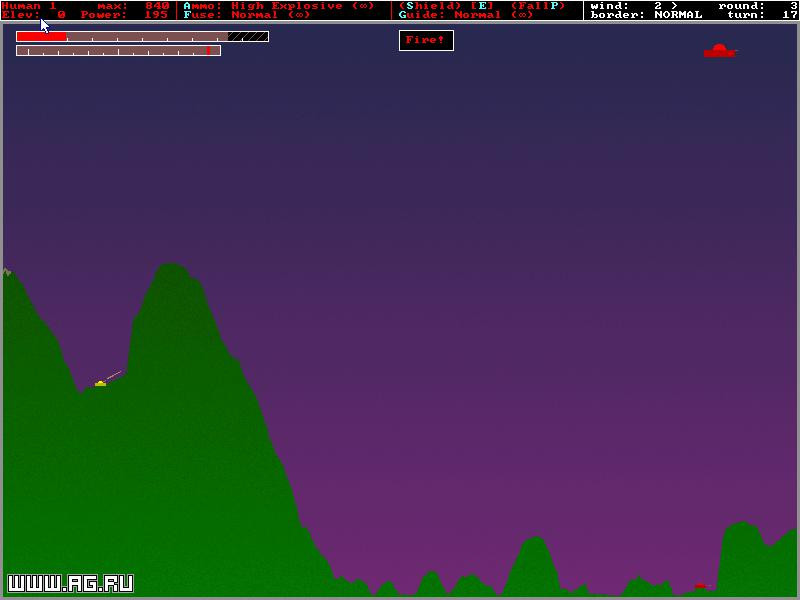Viewport: 800px width, 600px height.
Task: Click the border: NORMAL status
Action: point(646,15)
